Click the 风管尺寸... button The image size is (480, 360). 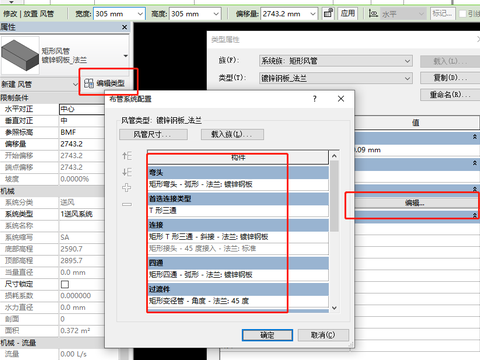[x=153, y=134]
